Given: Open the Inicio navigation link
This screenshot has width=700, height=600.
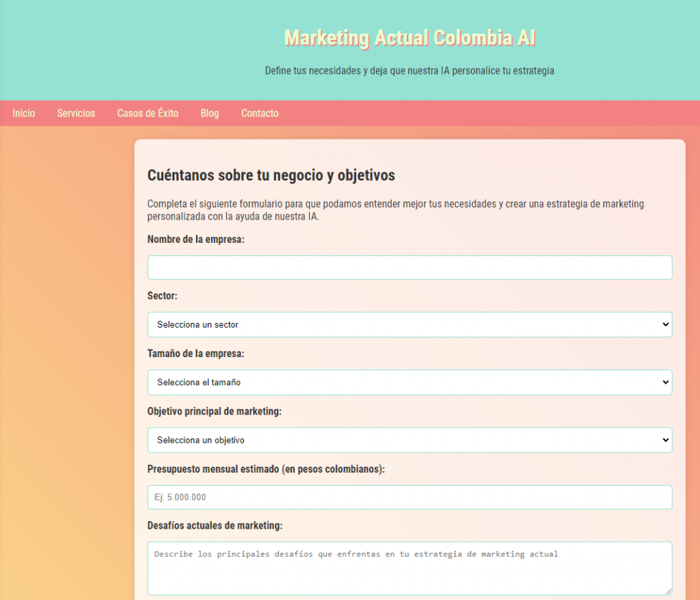Looking at the screenshot, I should point(24,113).
